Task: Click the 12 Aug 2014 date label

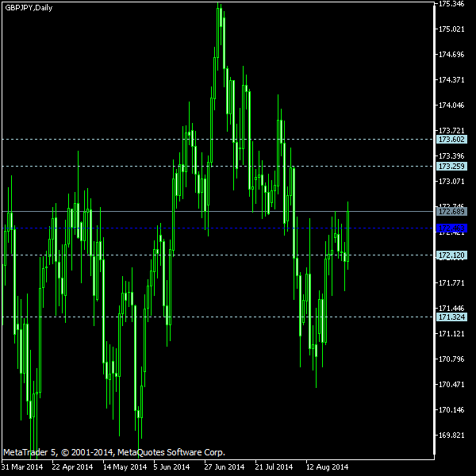Action: (327, 467)
